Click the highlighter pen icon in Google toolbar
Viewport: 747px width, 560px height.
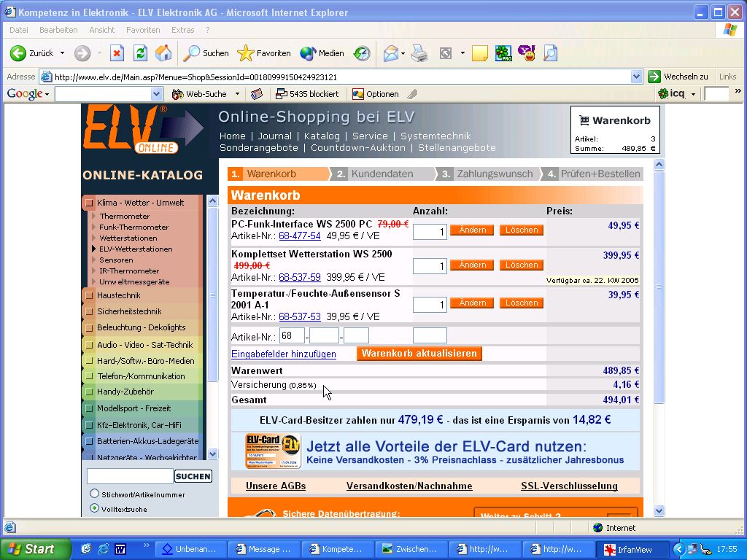[413, 94]
